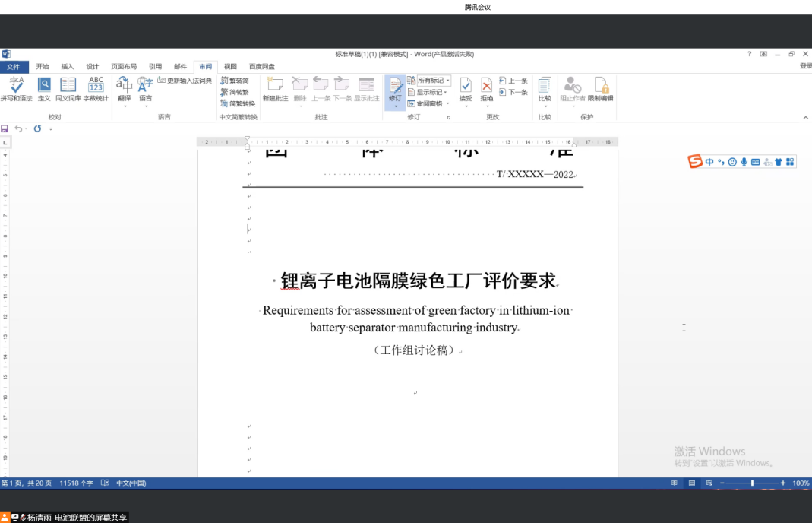Undo the last action in quick access toolbar

pyautogui.click(x=18, y=128)
